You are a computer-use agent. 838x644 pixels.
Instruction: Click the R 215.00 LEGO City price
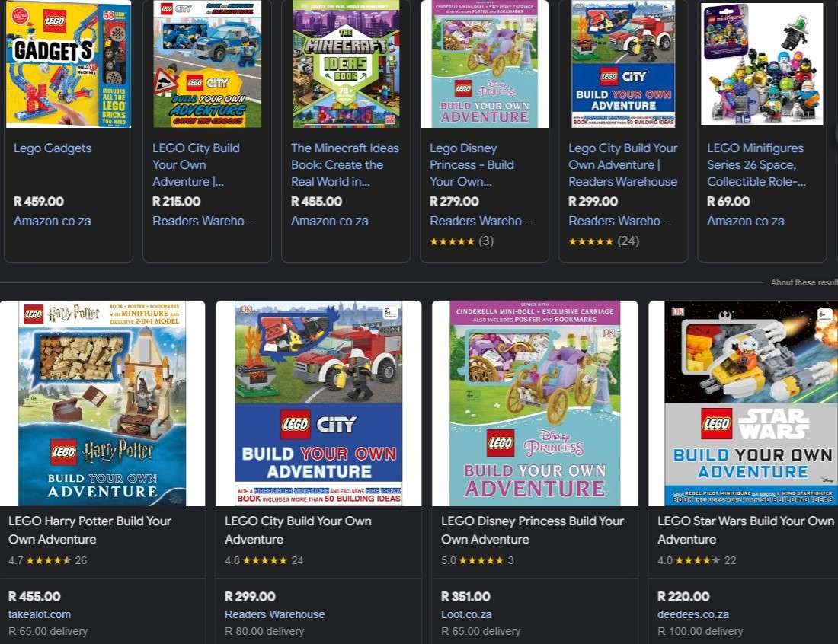[x=177, y=201]
